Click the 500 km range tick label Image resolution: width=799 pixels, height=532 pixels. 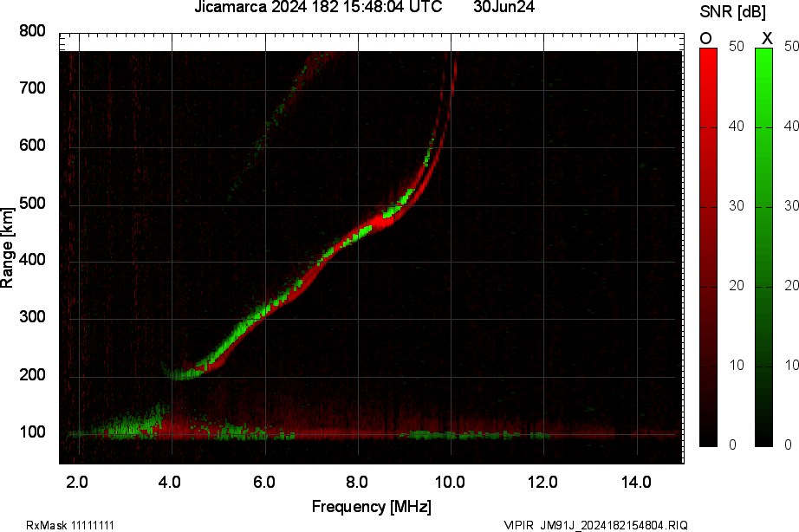(x=32, y=204)
